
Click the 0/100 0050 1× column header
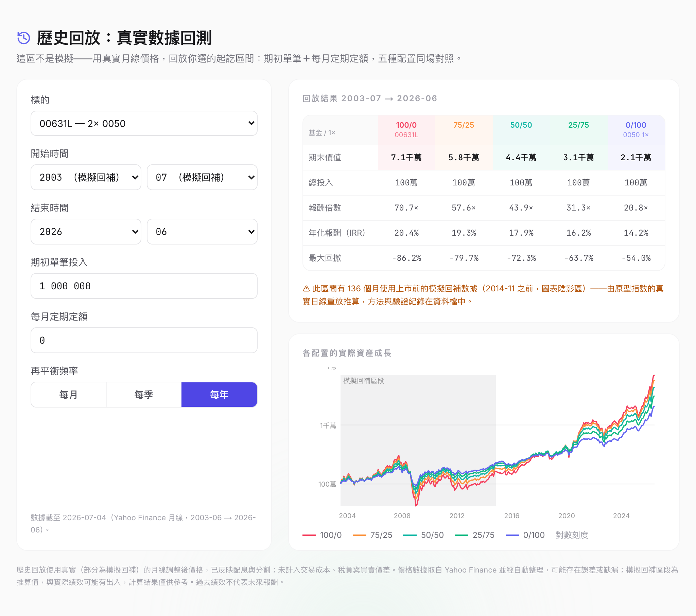point(636,130)
